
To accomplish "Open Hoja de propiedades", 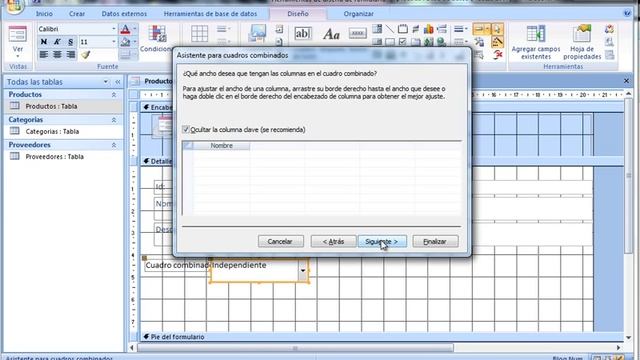I will pyautogui.click(x=582, y=42).
